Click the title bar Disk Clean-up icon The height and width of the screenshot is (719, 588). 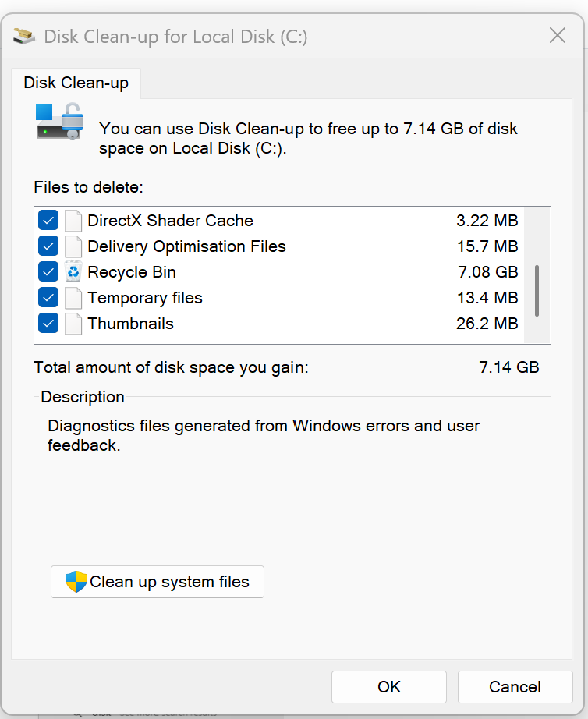click(24, 36)
